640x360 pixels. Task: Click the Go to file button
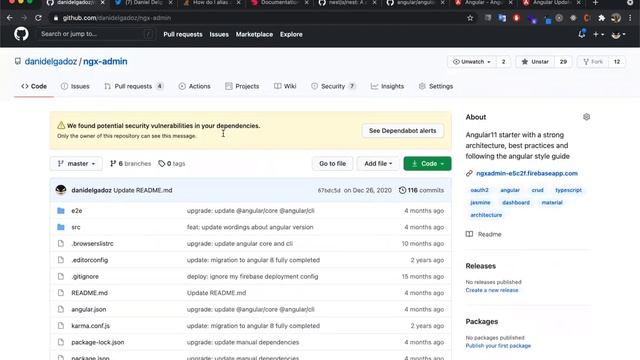332,163
